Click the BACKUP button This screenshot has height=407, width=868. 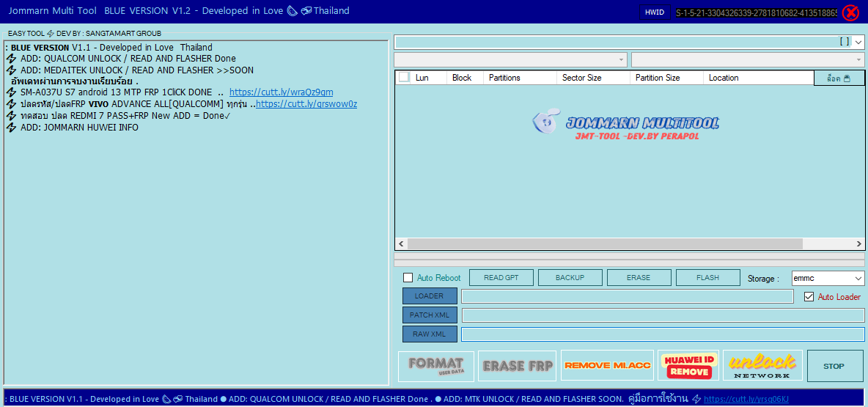tap(570, 277)
